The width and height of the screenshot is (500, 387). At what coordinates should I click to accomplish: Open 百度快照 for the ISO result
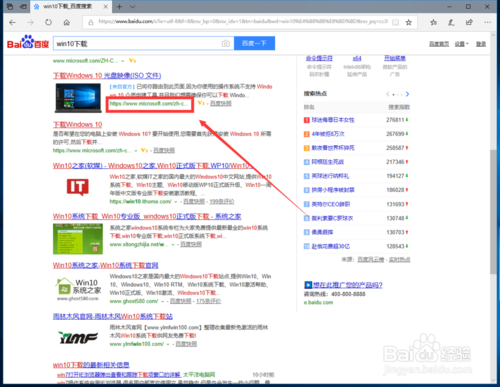click(221, 104)
